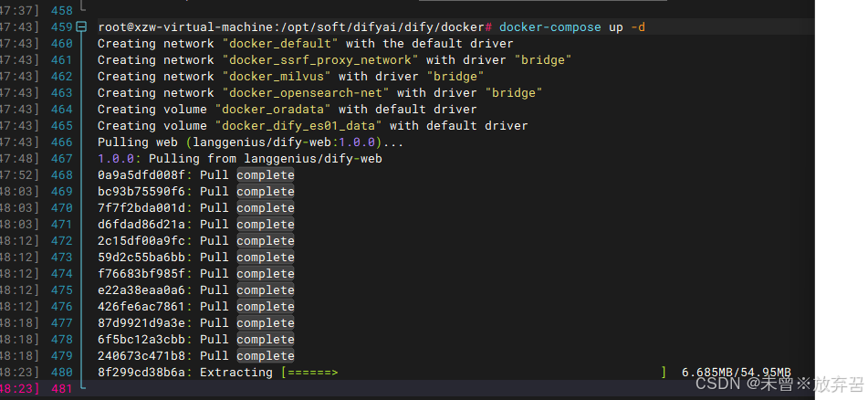The width and height of the screenshot is (868, 400).
Task: Click the langgenius/dify-web:1.0.0 image reference
Action: pyautogui.click(x=284, y=142)
